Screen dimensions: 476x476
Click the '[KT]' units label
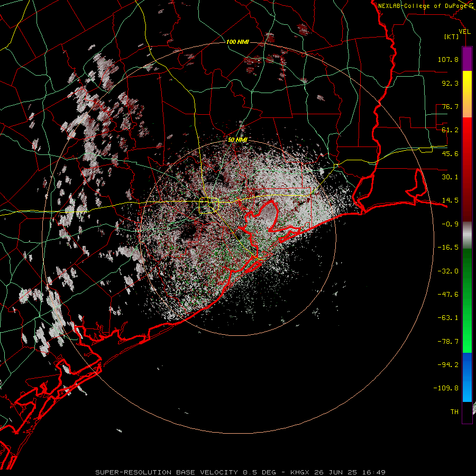point(452,37)
